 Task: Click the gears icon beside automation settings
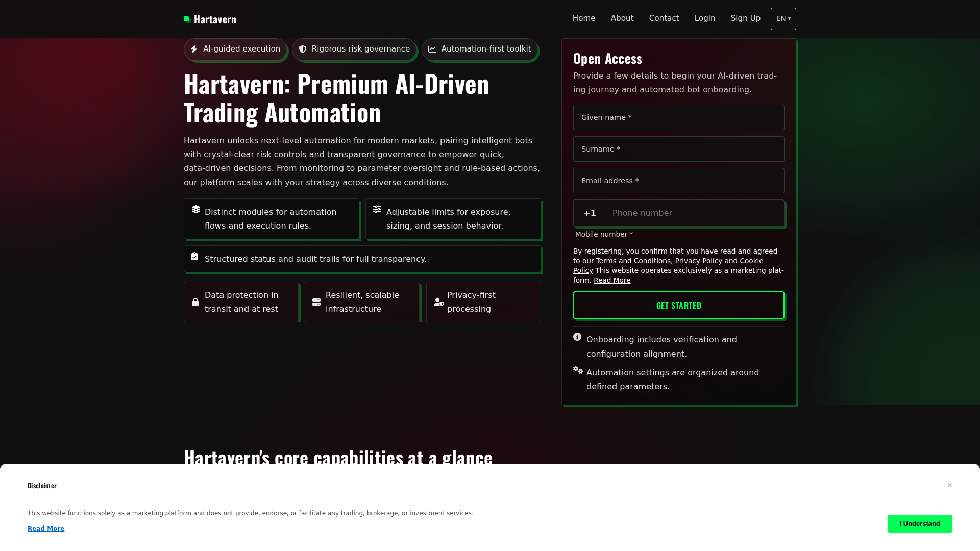tap(578, 370)
